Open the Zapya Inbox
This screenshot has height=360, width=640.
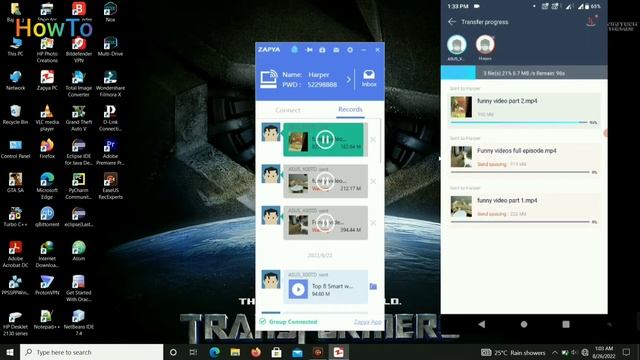pos(369,78)
